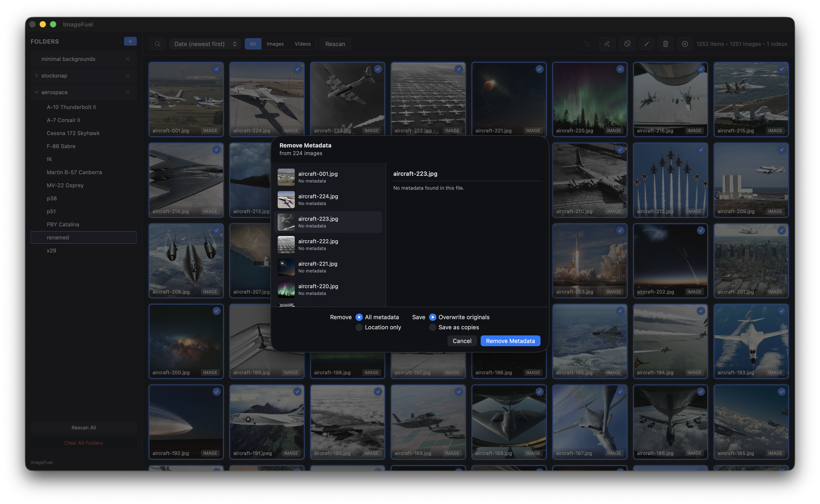Switch to the Videos filter tab

click(303, 44)
